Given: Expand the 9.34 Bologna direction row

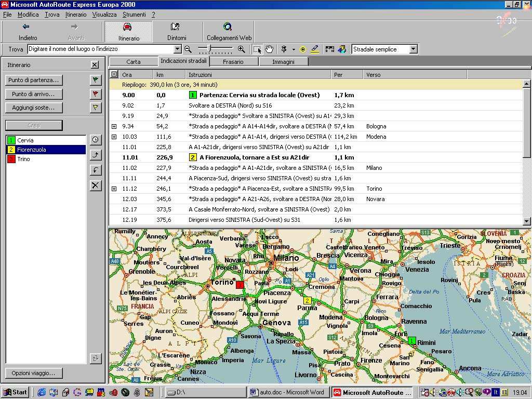Looking at the screenshot, I should tap(114, 126).
